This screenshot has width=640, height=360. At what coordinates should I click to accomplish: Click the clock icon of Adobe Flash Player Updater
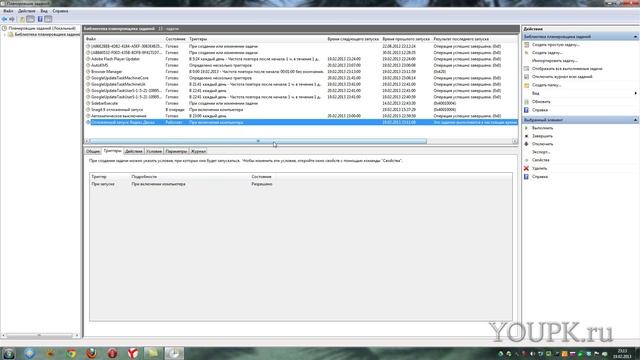pyautogui.click(x=88, y=59)
